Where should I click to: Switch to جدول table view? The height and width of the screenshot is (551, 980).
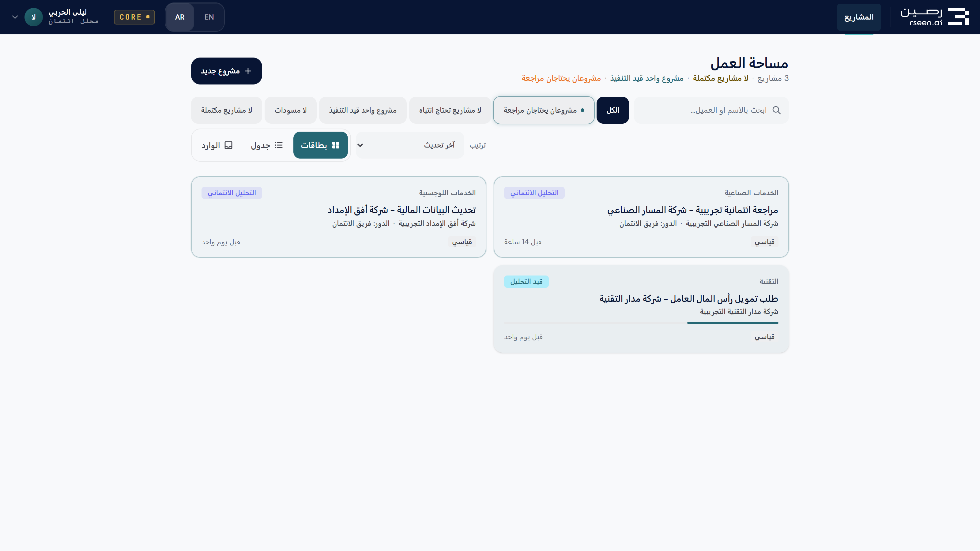(267, 145)
